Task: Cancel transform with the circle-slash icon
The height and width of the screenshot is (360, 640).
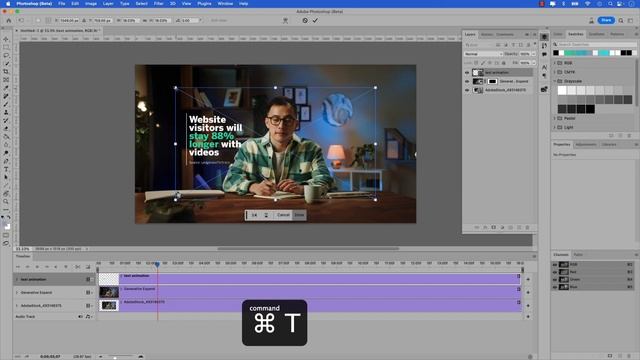Action: [x=305, y=20]
